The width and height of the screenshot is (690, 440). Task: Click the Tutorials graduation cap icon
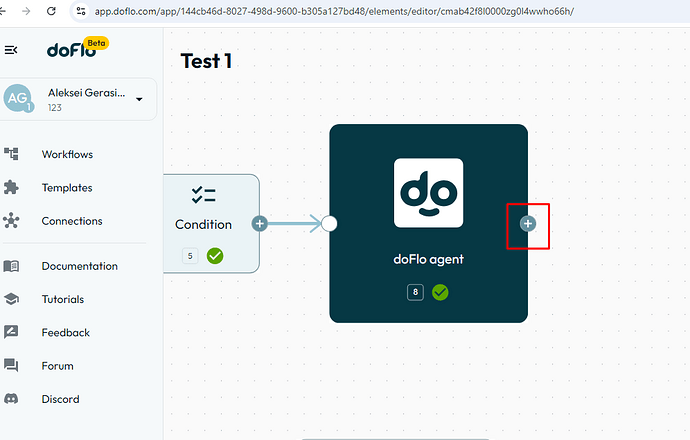click(11, 299)
